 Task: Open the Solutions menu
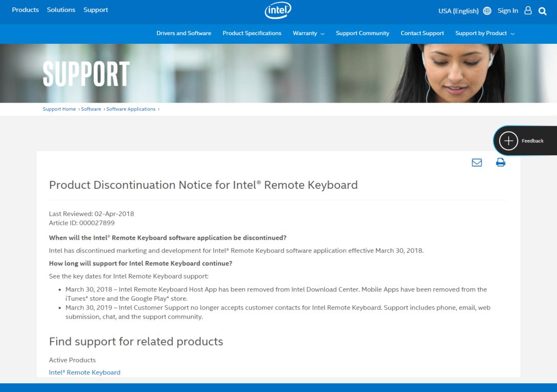[x=61, y=10]
